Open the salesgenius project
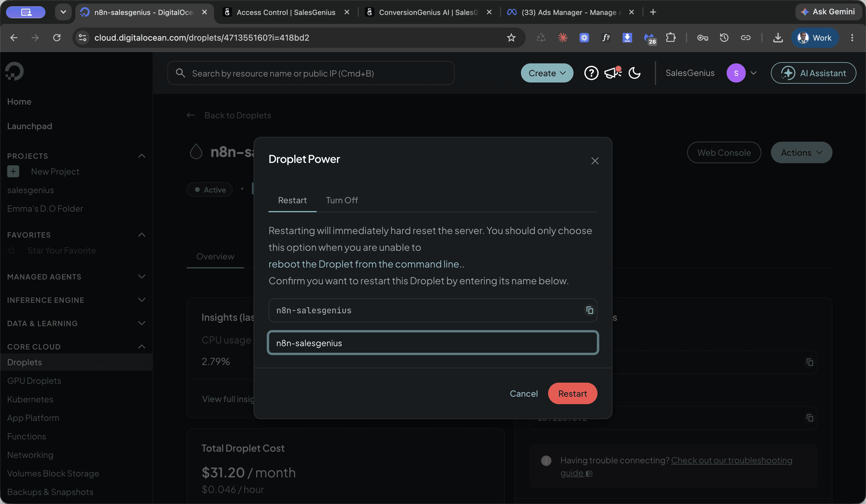 click(x=30, y=190)
